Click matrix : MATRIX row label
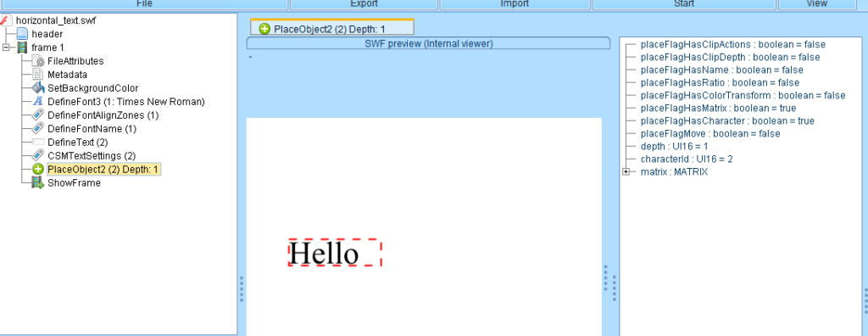868x336 pixels. click(x=674, y=172)
